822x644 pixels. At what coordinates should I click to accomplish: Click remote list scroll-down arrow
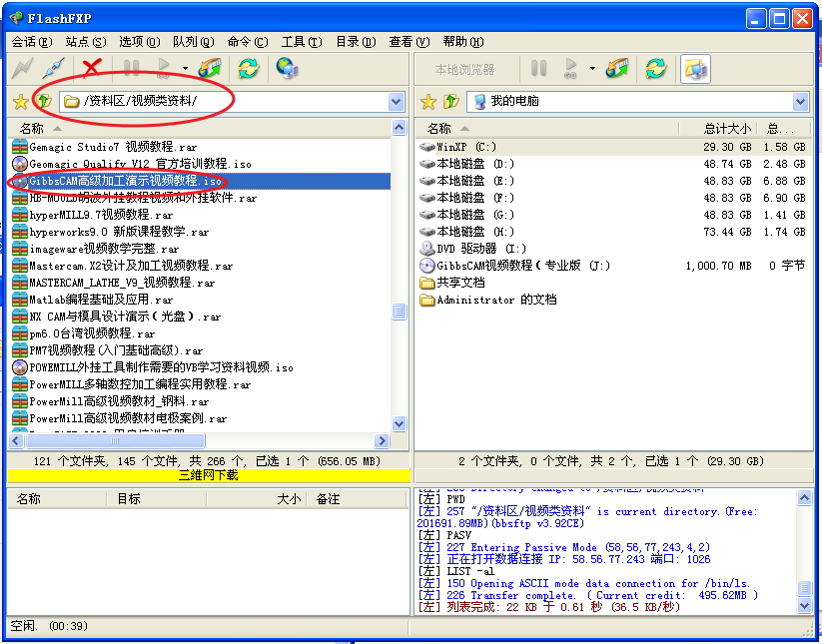[x=399, y=423]
